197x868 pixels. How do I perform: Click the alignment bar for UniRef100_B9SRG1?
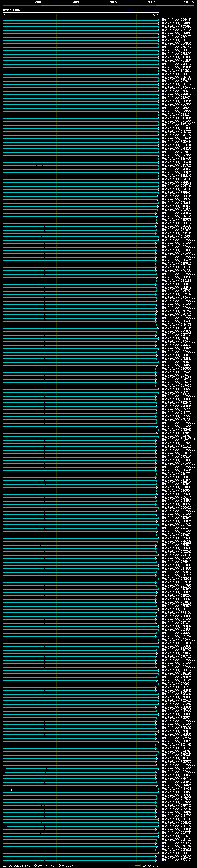(x=81, y=71)
